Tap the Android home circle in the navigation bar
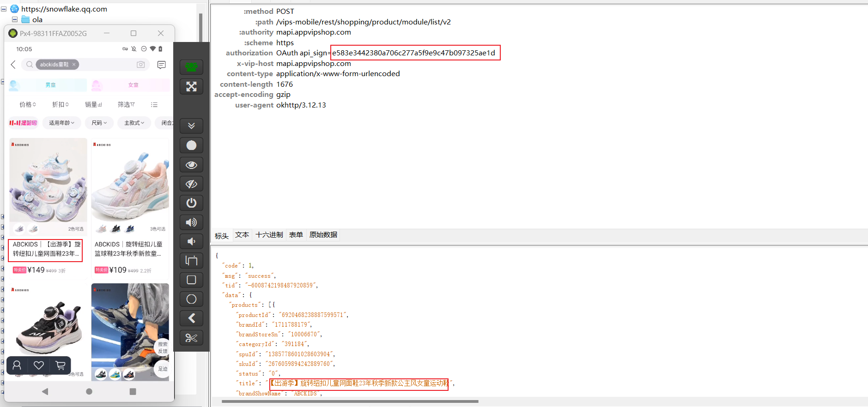The image size is (868, 407). click(x=89, y=391)
